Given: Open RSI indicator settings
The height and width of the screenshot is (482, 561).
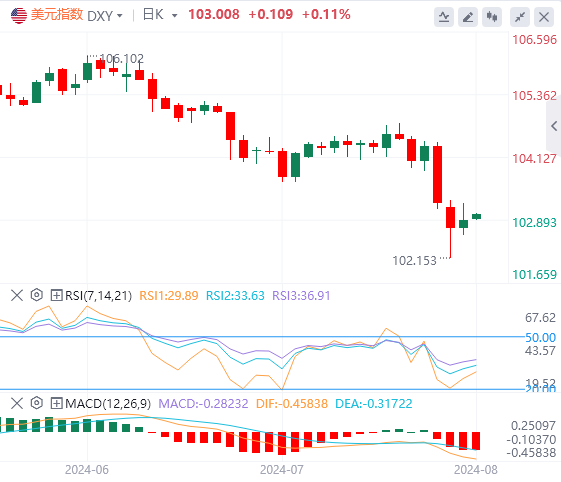Looking at the screenshot, I should coord(36,295).
